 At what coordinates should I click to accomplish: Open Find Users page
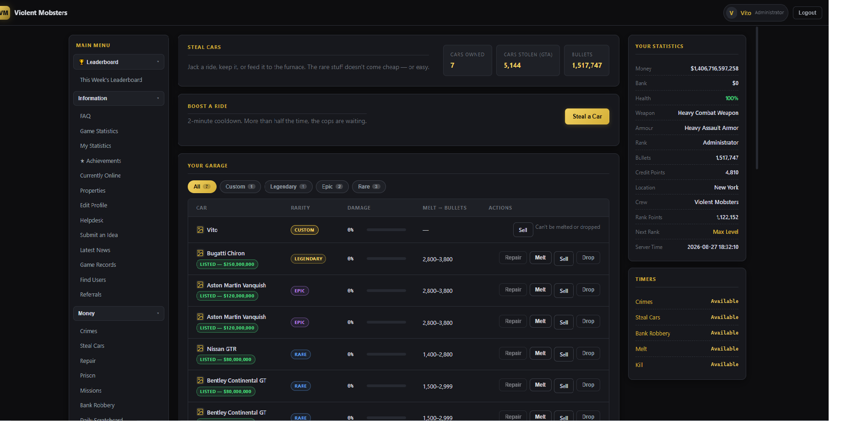click(x=93, y=280)
